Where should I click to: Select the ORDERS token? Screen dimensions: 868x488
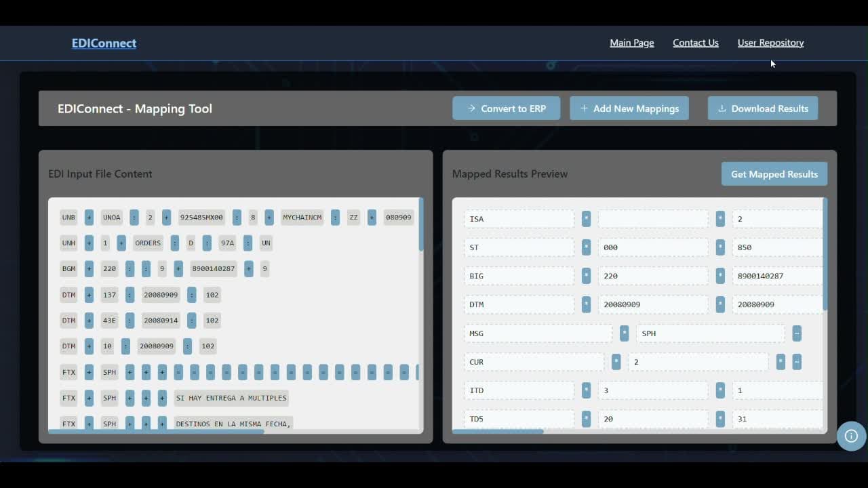148,243
